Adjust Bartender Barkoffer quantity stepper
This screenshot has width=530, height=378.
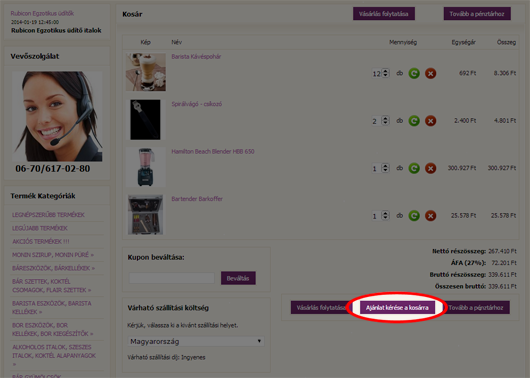coord(385,215)
